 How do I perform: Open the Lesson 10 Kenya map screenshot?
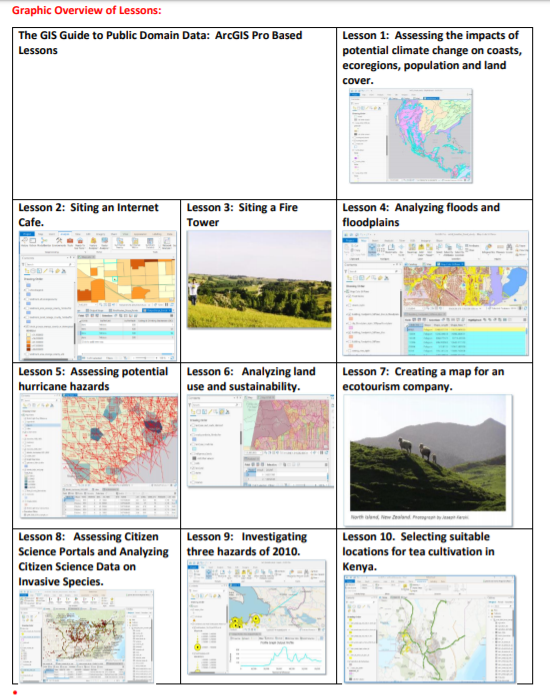(x=430, y=629)
